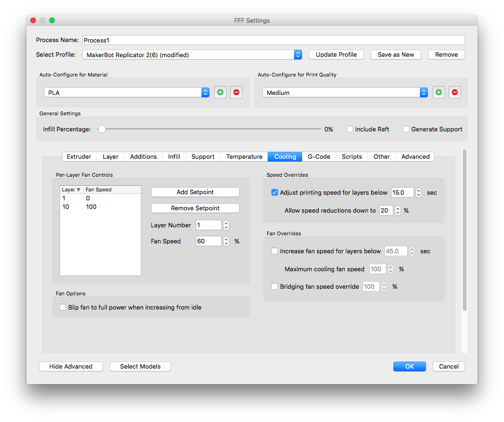Enable Generate Support option
This screenshot has width=504, height=422.
(x=406, y=129)
